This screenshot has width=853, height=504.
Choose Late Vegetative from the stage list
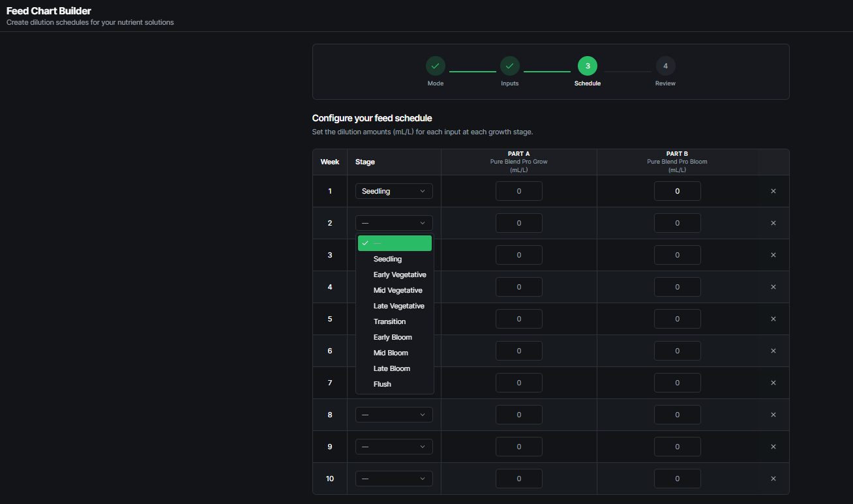click(395, 306)
